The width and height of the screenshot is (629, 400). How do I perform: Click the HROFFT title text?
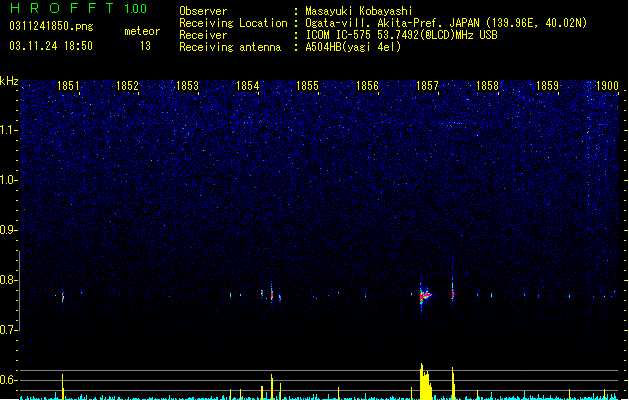(x=62, y=8)
